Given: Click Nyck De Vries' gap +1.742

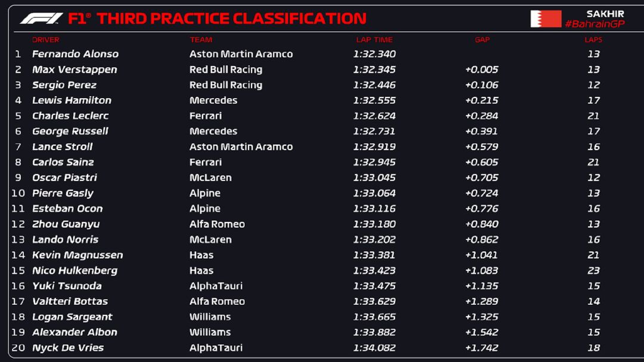Looking at the screenshot, I should (x=481, y=348).
